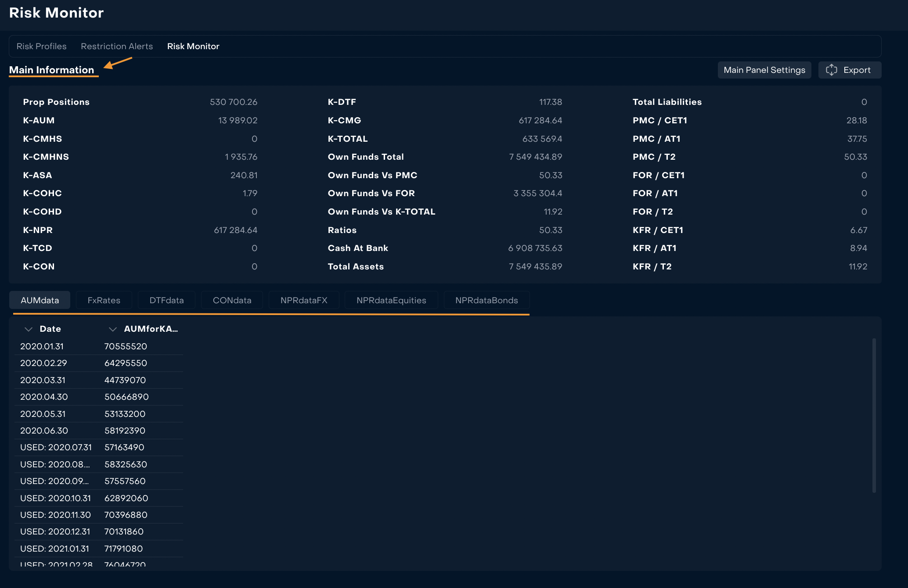The image size is (908, 588).
Task: Click the Main Information heading
Action: (51, 70)
